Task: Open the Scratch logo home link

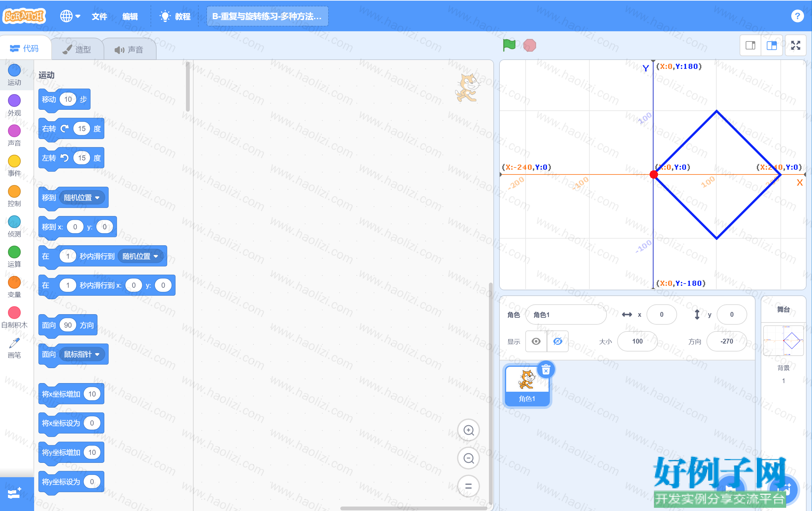Action: [24, 16]
